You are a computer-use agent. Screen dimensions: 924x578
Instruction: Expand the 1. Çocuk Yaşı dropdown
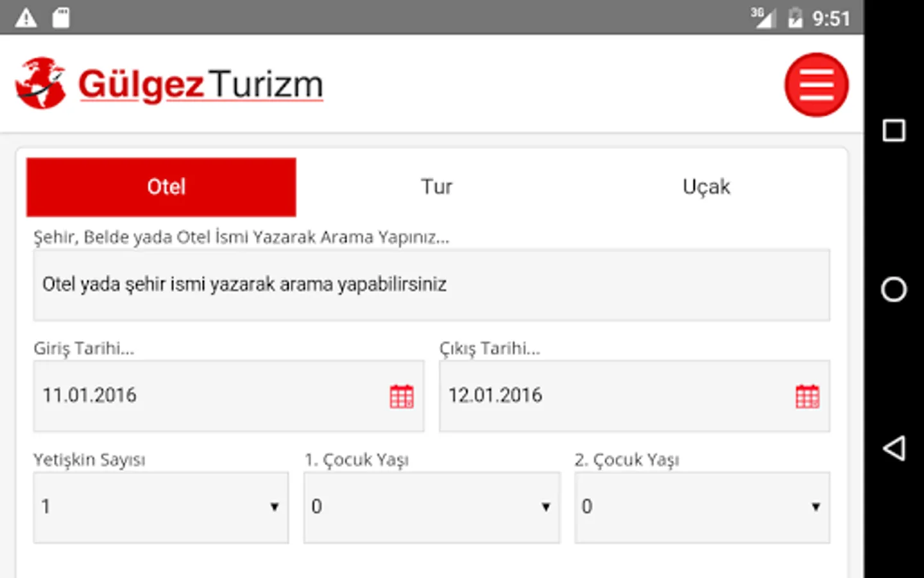tap(432, 507)
